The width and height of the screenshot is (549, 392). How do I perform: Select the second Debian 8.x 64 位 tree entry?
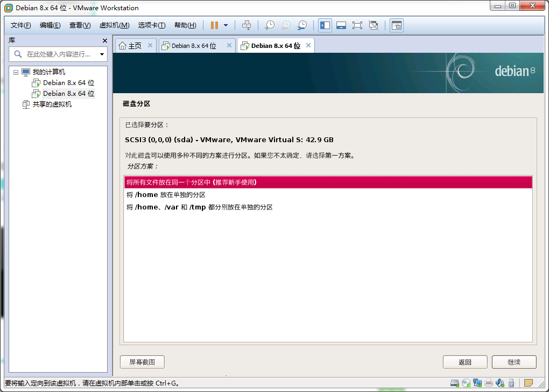coord(69,94)
